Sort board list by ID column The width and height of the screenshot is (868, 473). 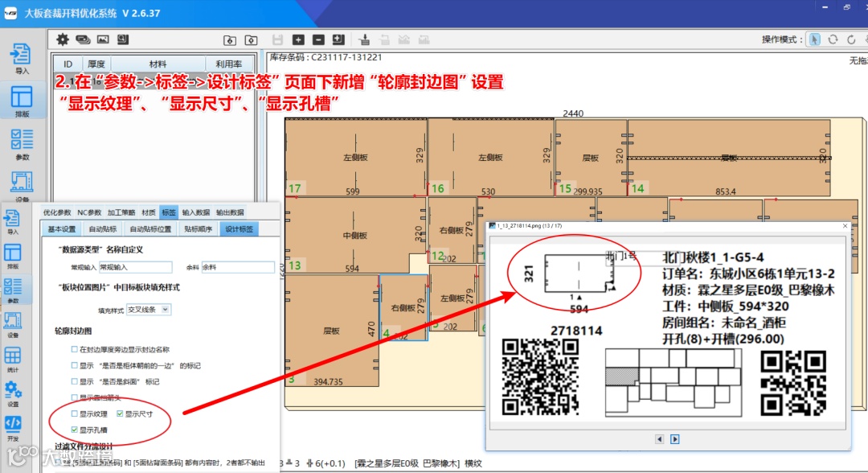pyautogui.click(x=68, y=64)
